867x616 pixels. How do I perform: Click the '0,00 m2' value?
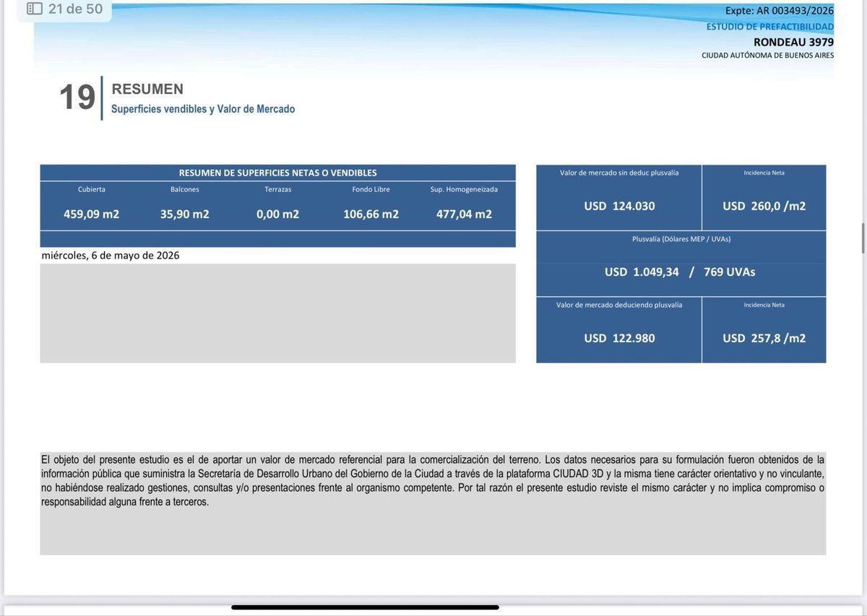(x=278, y=214)
